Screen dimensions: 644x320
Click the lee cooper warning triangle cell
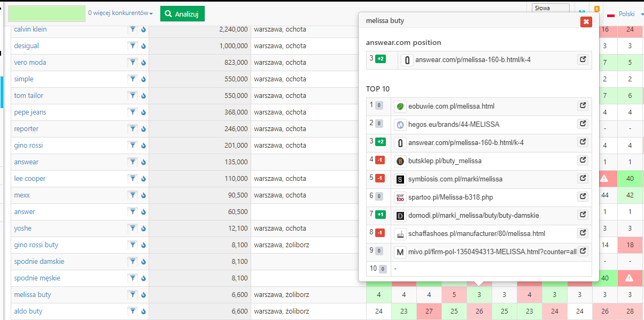coord(604,179)
